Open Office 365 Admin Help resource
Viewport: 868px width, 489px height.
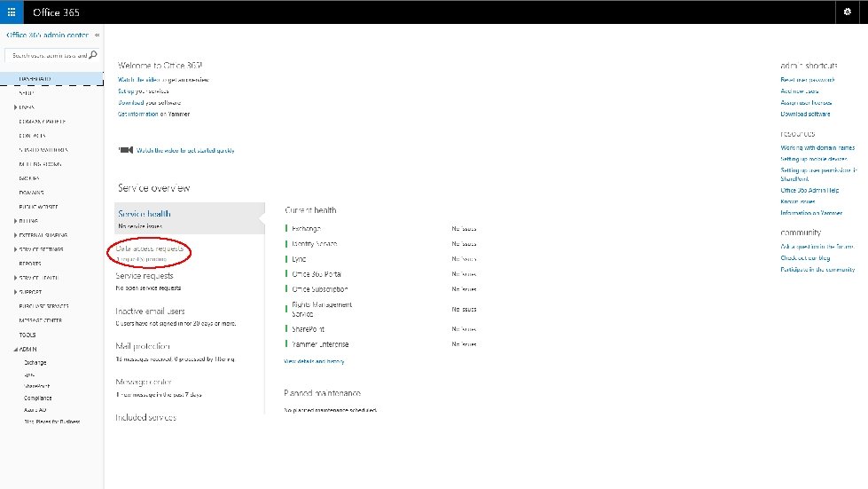point(809,191)
